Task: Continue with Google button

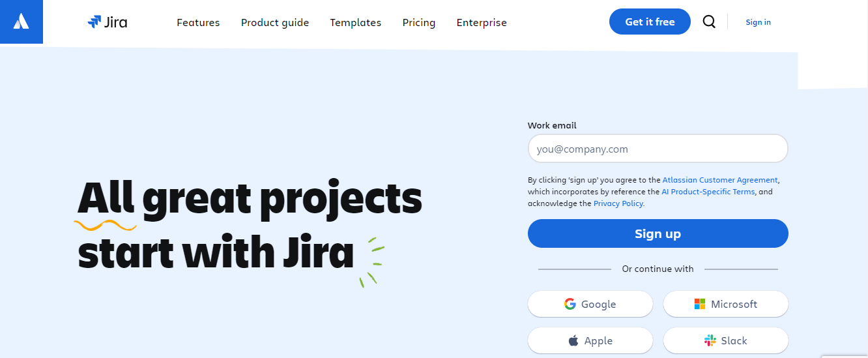Action: tap(590, 304)
